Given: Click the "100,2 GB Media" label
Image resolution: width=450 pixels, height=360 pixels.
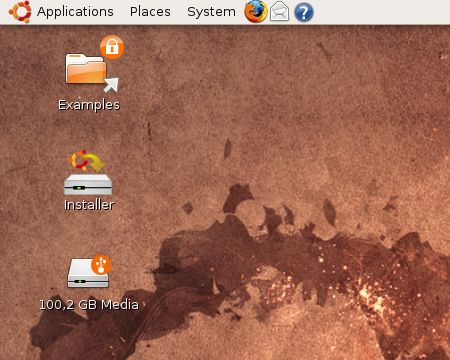Looking at the screenshot, I should [89, 305].
